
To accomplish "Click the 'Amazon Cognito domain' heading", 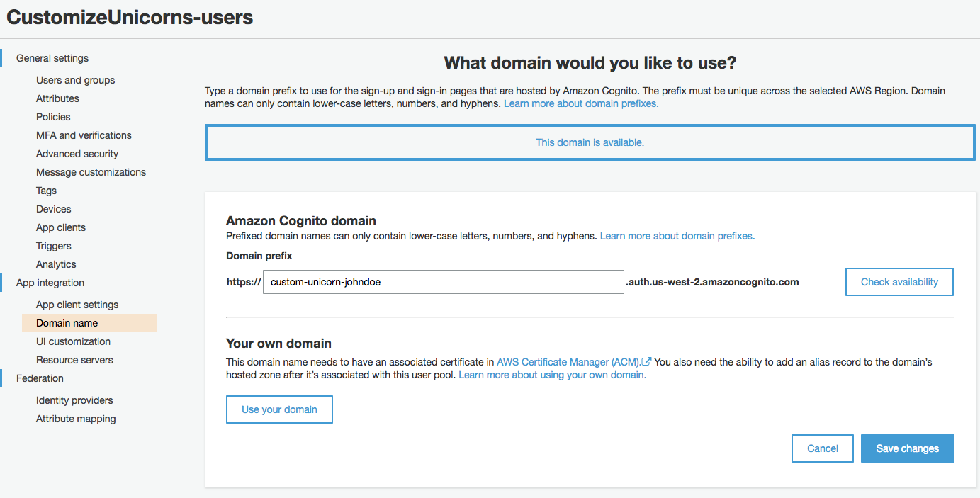I will [x=301, y=220].
